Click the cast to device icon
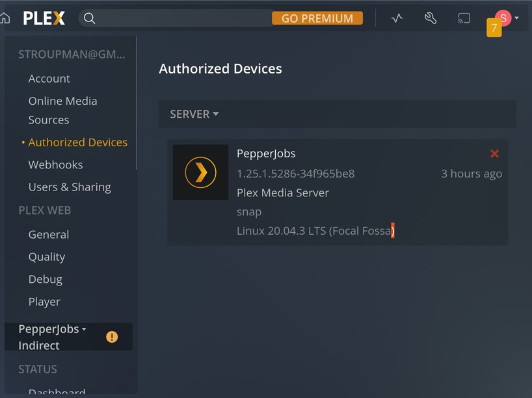This screenshot has height=398, width=532. tap(464, 18)
